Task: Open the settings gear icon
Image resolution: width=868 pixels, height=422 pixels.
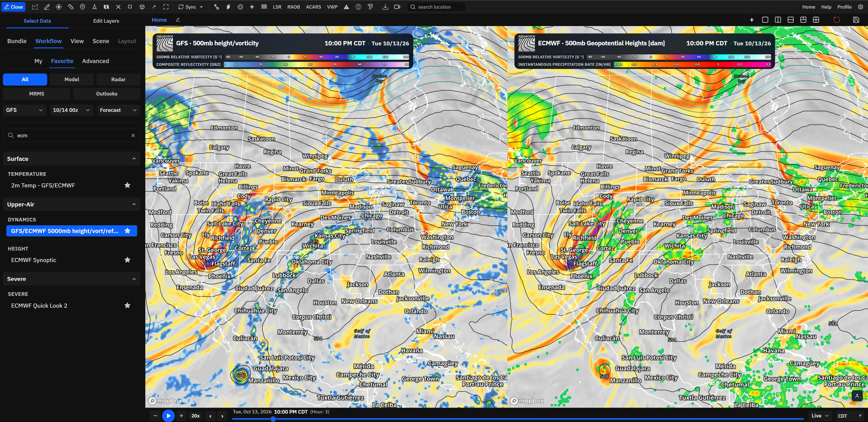Action: point(860,7)
